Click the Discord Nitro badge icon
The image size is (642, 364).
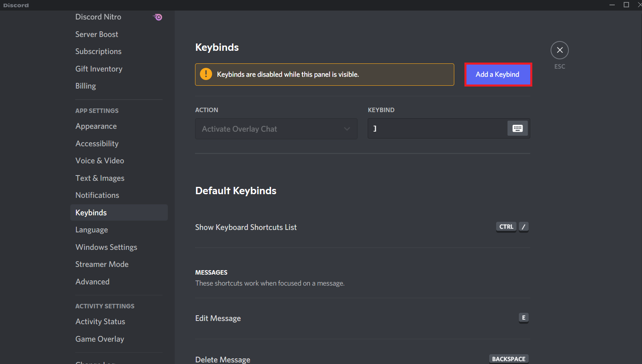(158, 17)
